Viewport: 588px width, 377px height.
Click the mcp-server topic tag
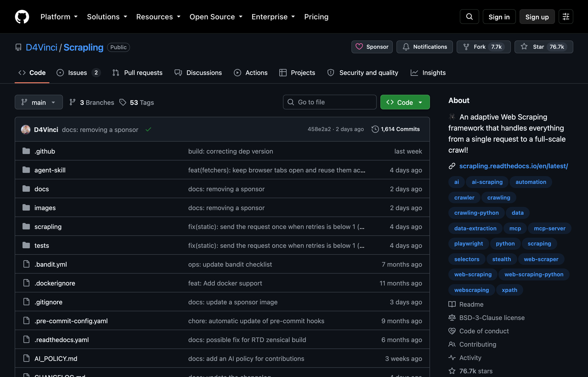pyautogui.click(x=549, y=228)
